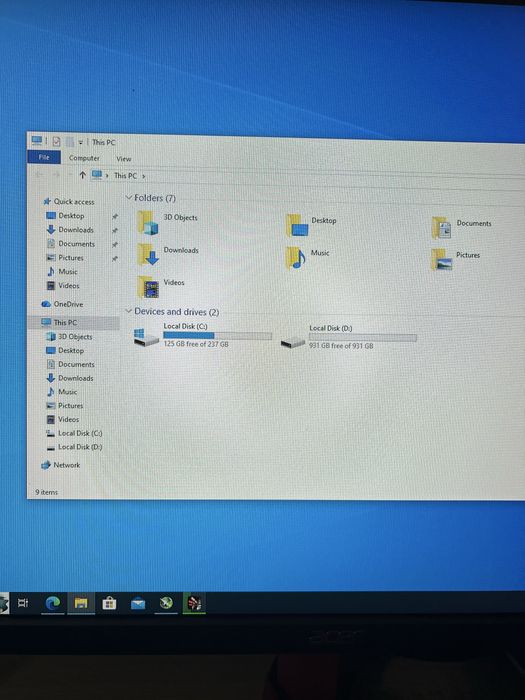Click the "125 GB free of 237 GB" text
The image size is (525, 700).
tap(196, 344)
